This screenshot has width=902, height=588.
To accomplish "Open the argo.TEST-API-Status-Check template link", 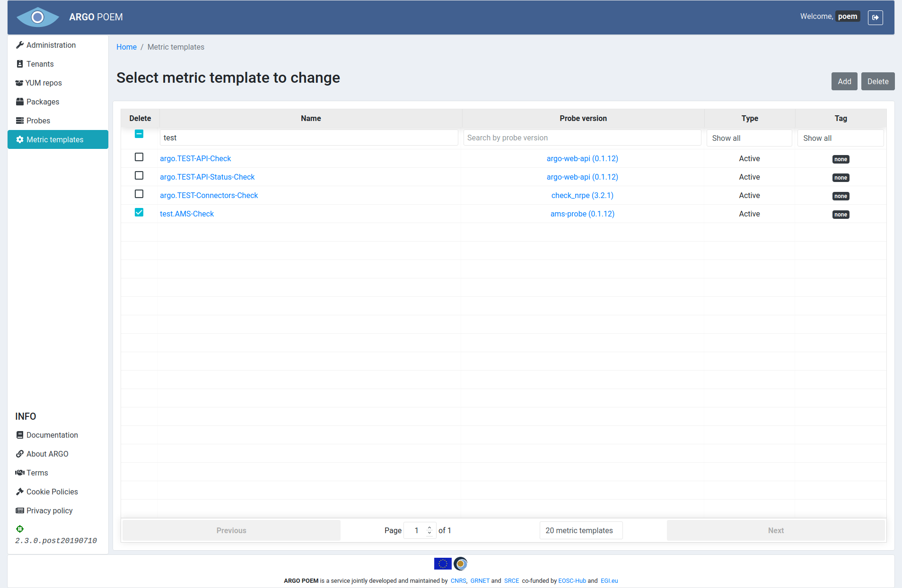I will pyautogui.click(x=207, y=177).
